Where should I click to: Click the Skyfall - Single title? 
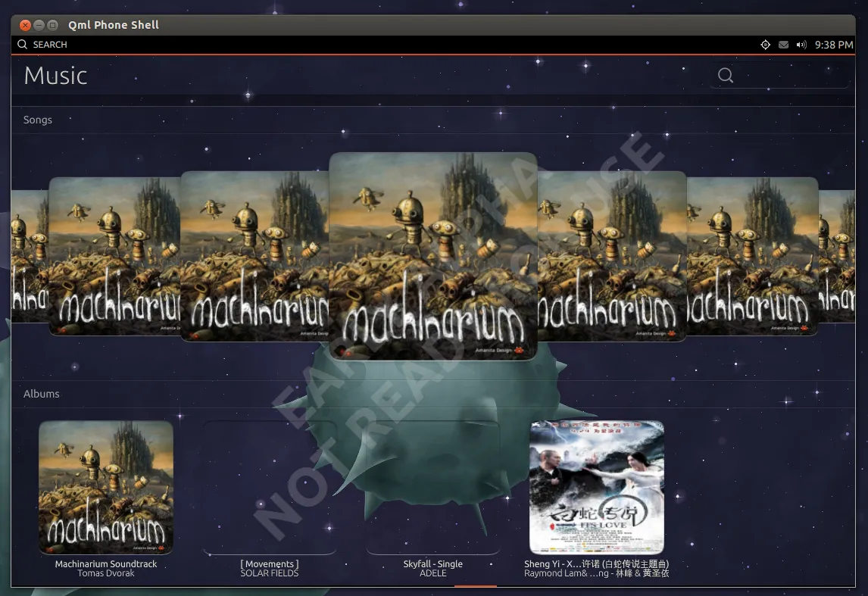coord(433,564)
